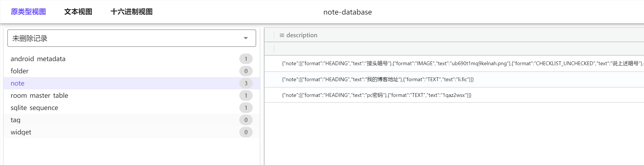644x165 pixels.
Task: Click the description column menu icon
Action: pos(282,35)
